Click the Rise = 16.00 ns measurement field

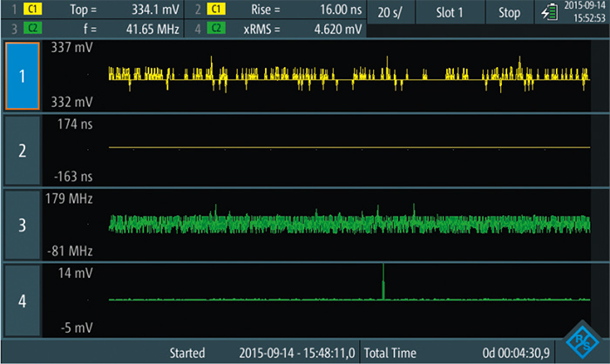296,10
